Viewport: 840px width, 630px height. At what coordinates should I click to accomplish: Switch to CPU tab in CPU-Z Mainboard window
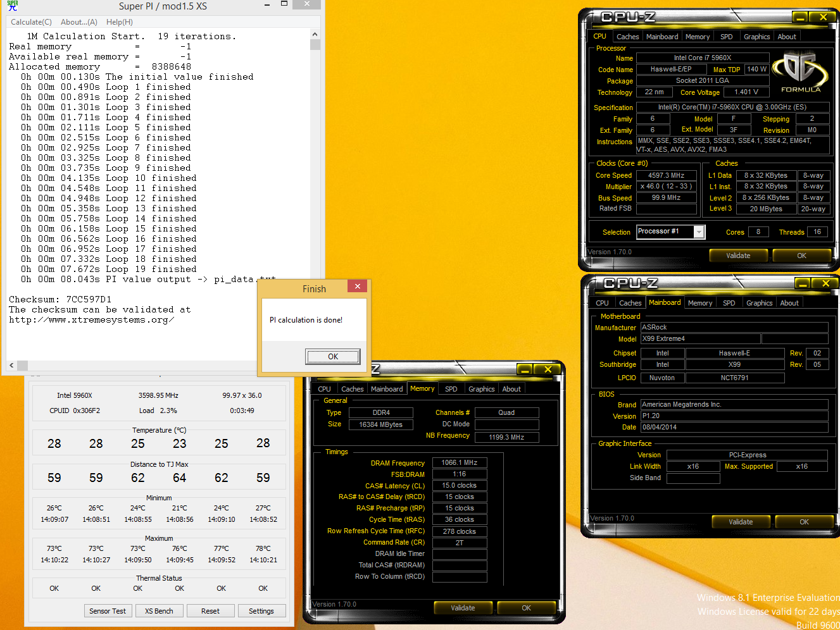(x=603, y=303)
